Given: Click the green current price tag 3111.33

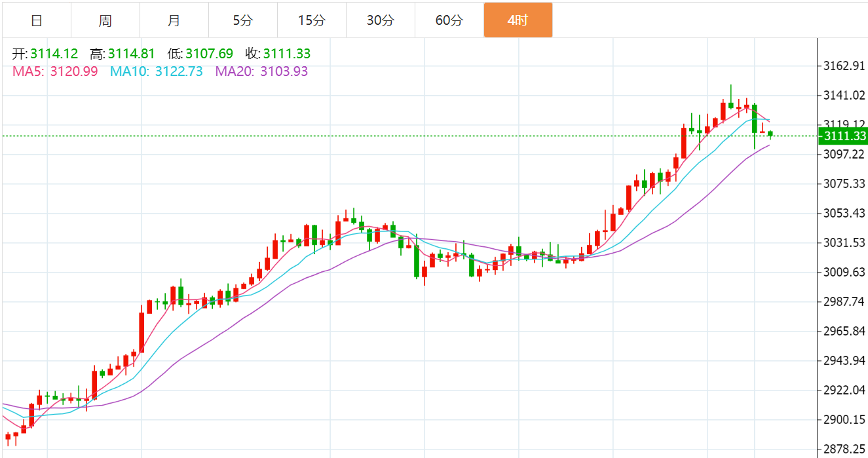Looking at the screenshot, I should tap(843, 136).
